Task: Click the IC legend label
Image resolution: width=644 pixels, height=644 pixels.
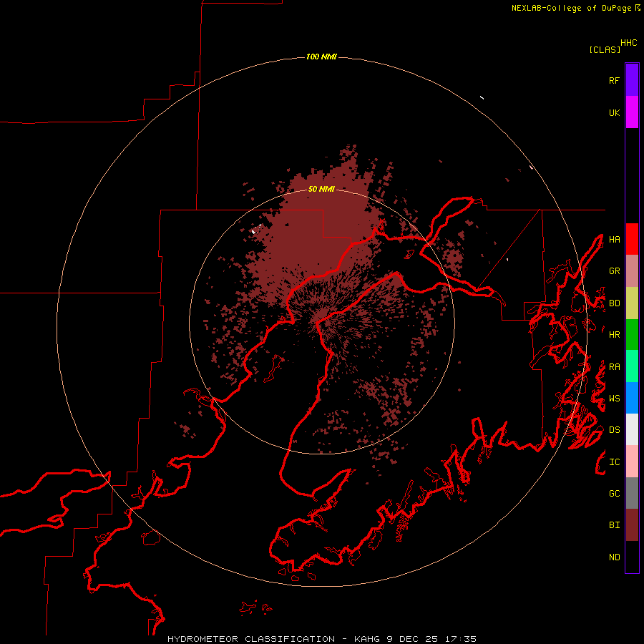Action: click(x=614, y=462)
